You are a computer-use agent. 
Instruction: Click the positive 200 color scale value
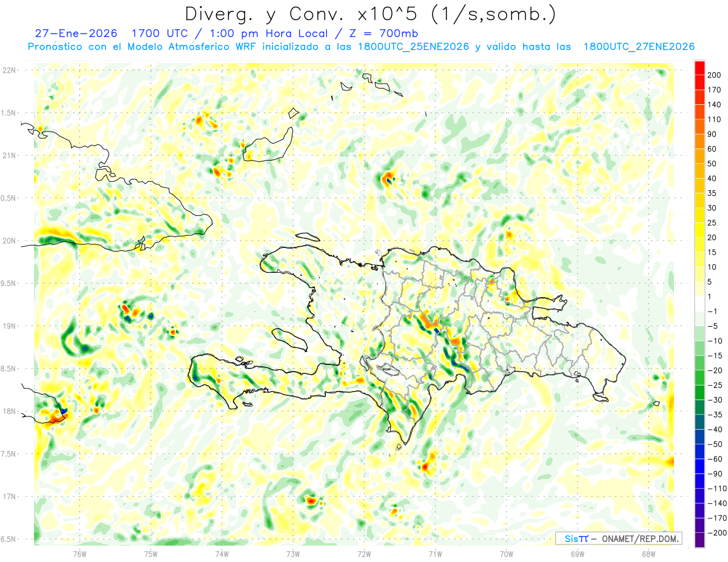tap(714, 75)
